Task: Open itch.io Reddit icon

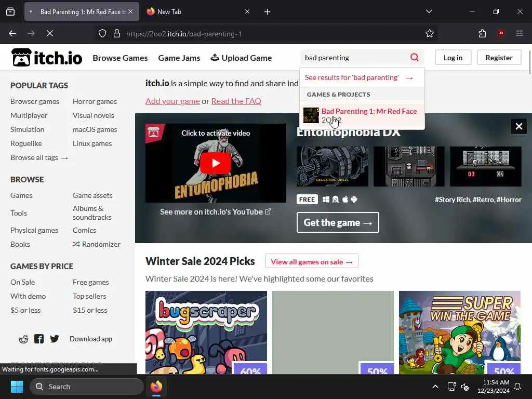Action: [x=23, y=339]
